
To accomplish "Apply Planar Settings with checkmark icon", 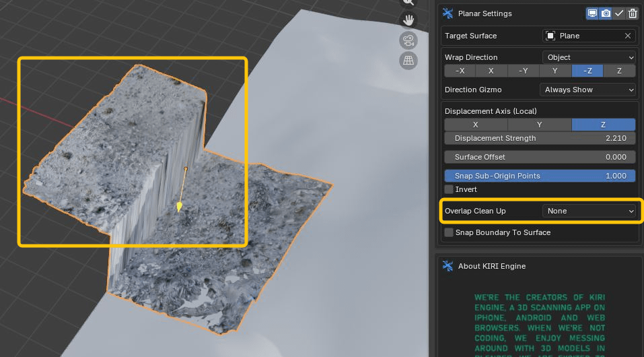I will click(x=619, y=13).
